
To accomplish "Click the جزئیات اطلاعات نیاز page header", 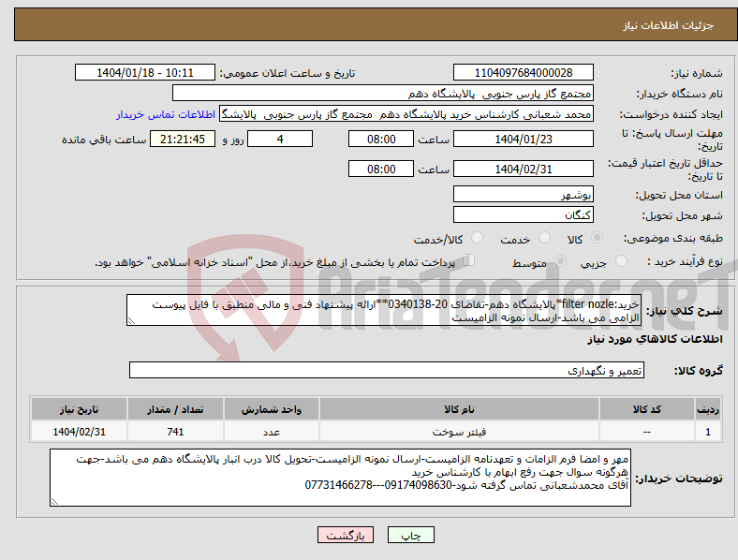I will click(x=668, y=25).
